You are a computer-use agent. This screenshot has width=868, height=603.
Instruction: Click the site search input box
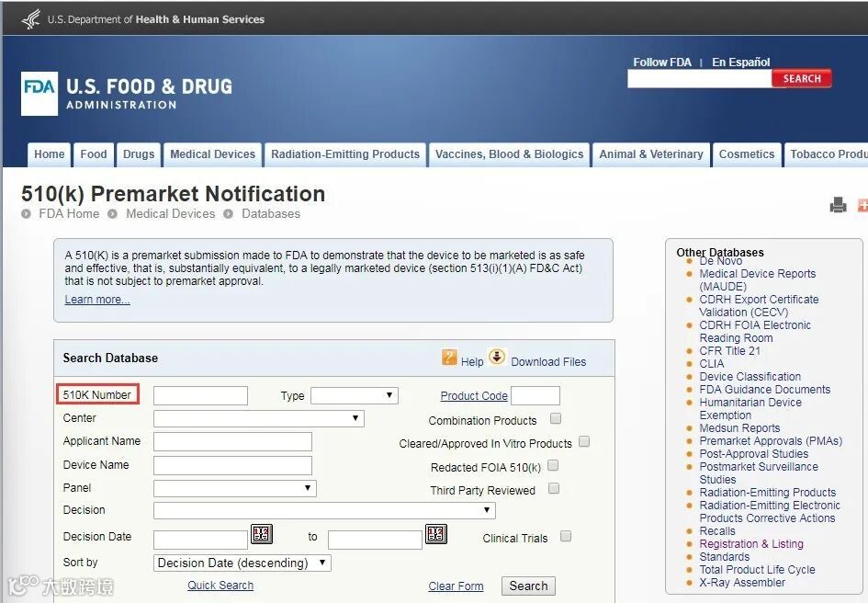[x=700, y=79]
